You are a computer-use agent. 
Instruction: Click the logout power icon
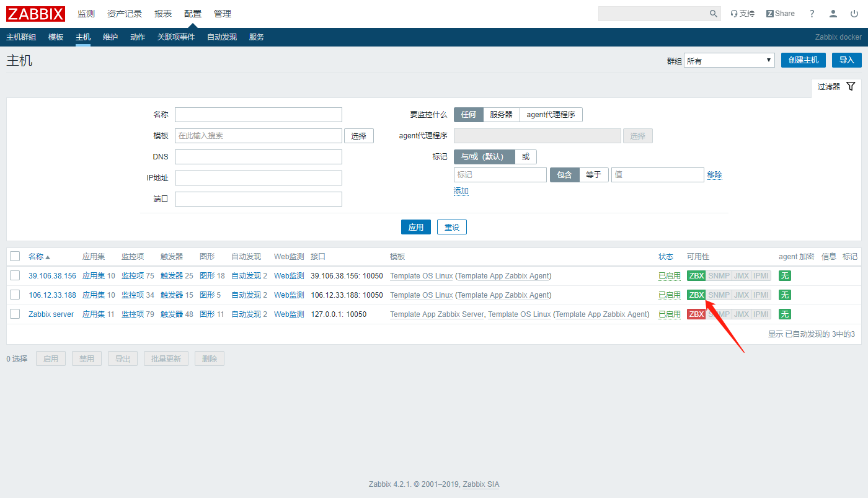pos(854,14)
